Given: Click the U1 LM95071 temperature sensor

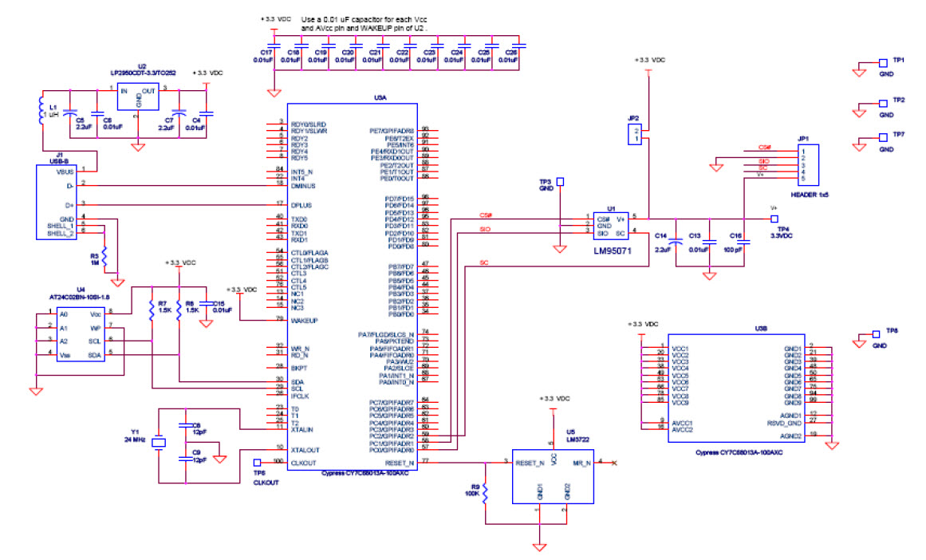Looking at the screenshot, I should pos(610,225).
